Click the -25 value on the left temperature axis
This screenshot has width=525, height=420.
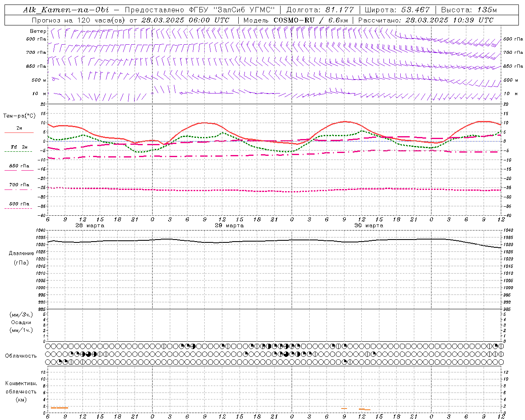(42, 188)
